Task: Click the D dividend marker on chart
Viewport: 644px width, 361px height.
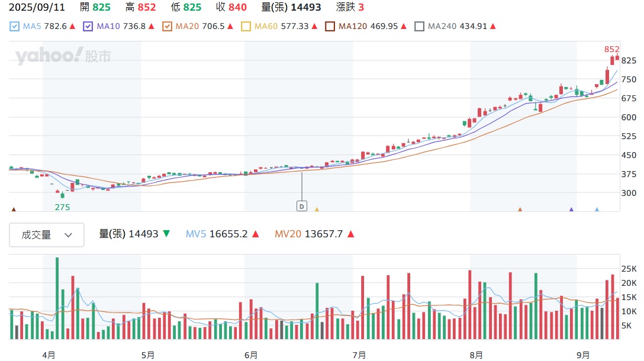Action: pos(302,206)
